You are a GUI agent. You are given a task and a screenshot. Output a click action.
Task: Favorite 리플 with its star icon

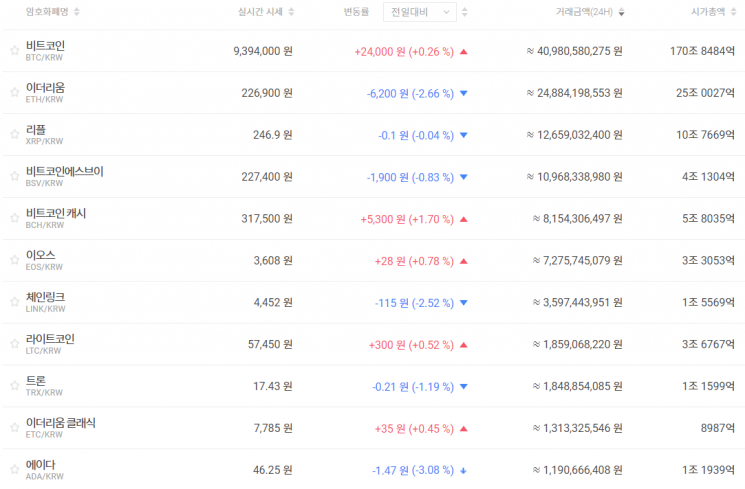[15, 134]
